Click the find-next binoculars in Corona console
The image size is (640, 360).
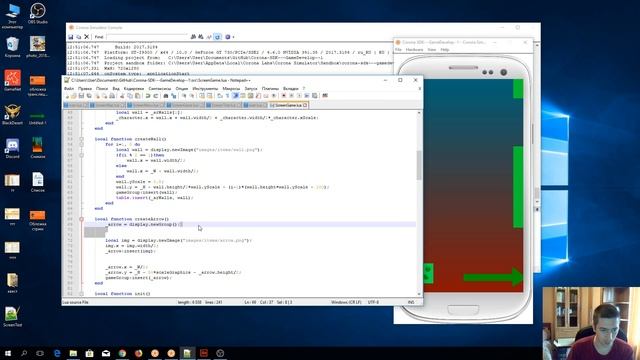201,37
